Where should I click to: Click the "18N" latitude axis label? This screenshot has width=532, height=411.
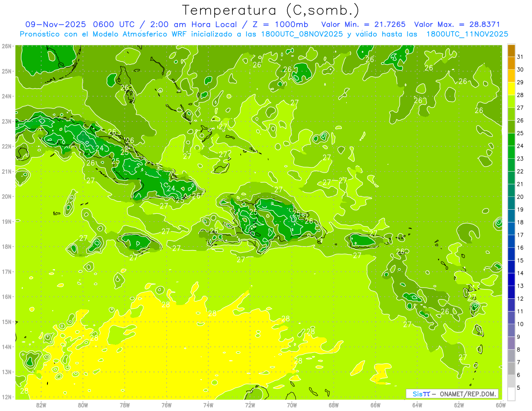point(6,247)
